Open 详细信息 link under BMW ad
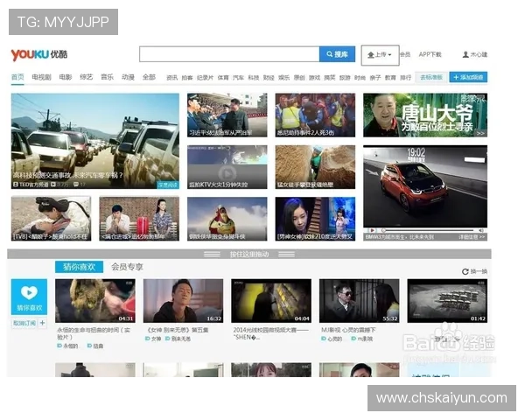Image resolution: width=525 pixels, height=420 pixels. click(x=472, y=237)
